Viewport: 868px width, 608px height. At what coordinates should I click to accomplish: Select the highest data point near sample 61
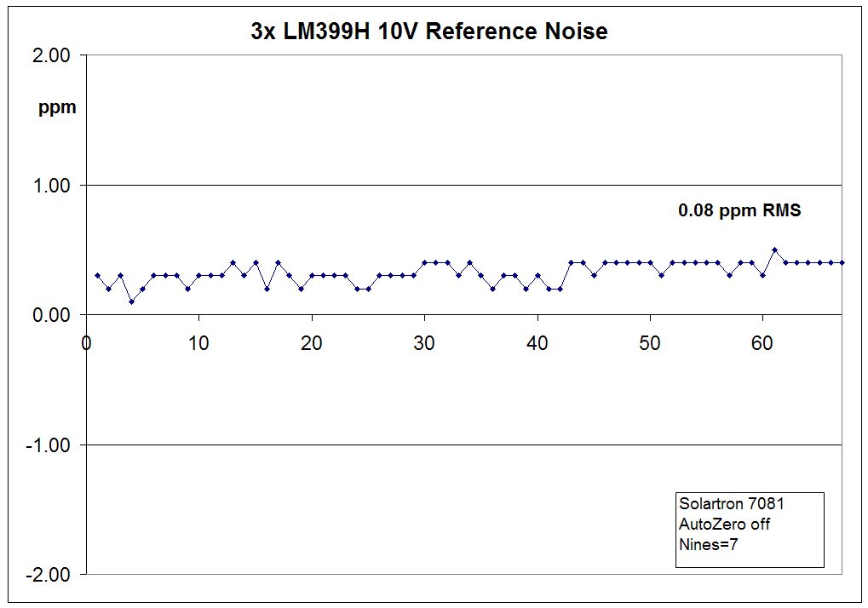pyautogui.click(x=774, y=250)
